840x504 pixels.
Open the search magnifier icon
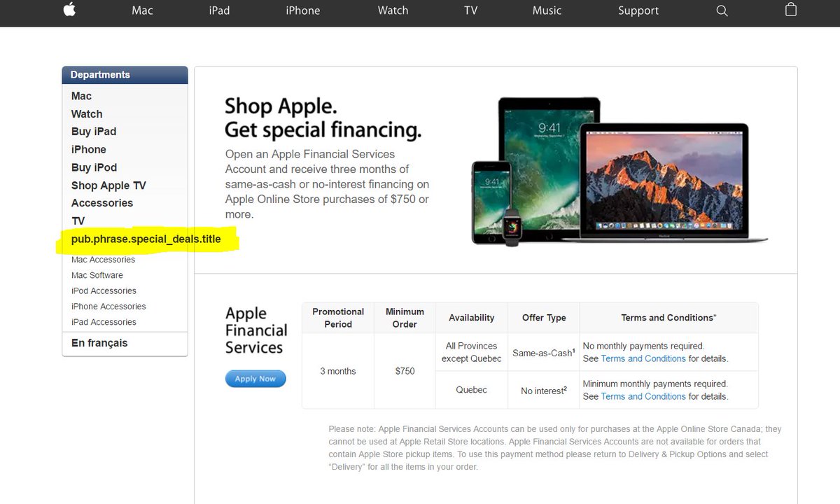pyautogui.click(x=722, y=11)
